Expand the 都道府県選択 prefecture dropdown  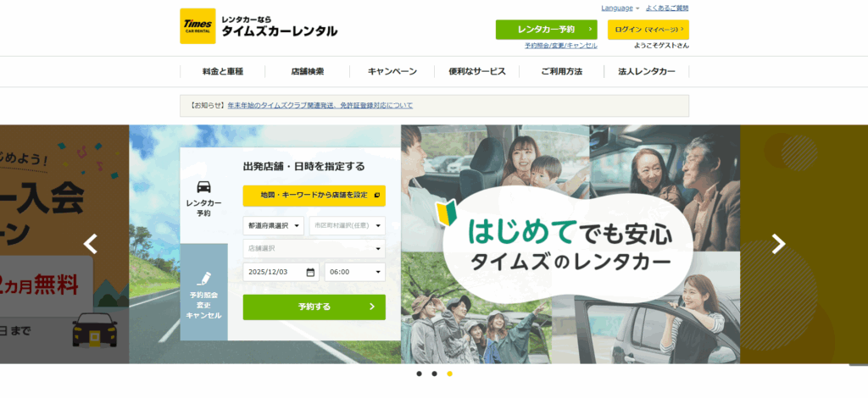pyautogui.click(x=273, y=225)
